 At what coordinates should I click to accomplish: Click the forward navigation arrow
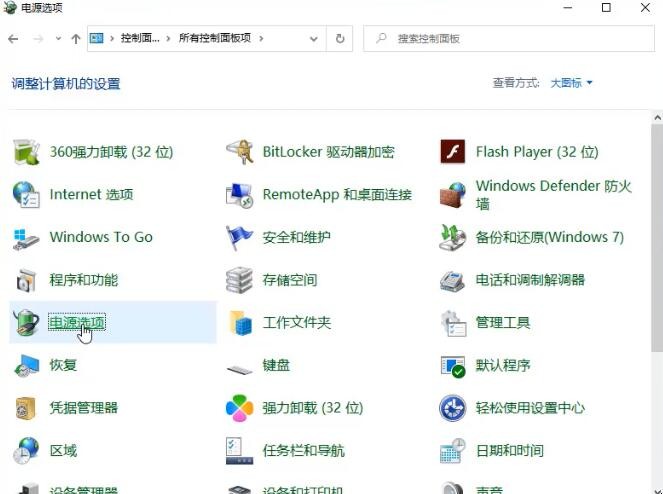click(38, 39)
